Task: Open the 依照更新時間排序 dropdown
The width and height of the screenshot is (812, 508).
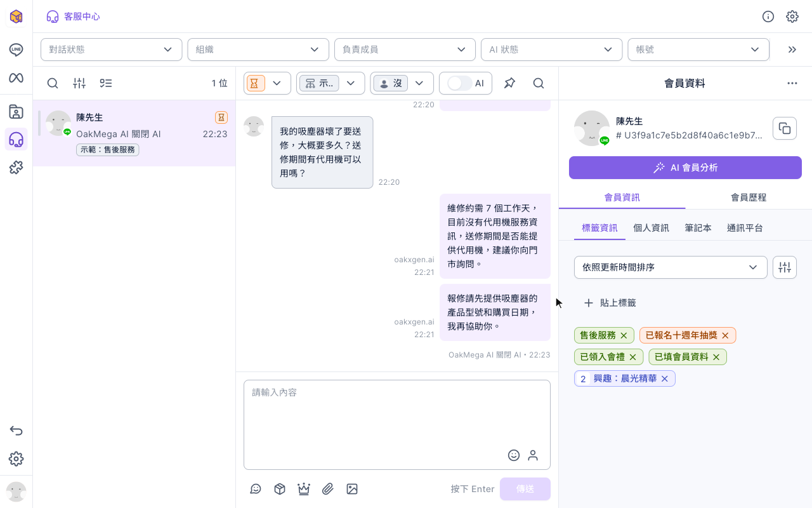Action: click(671, 267)
